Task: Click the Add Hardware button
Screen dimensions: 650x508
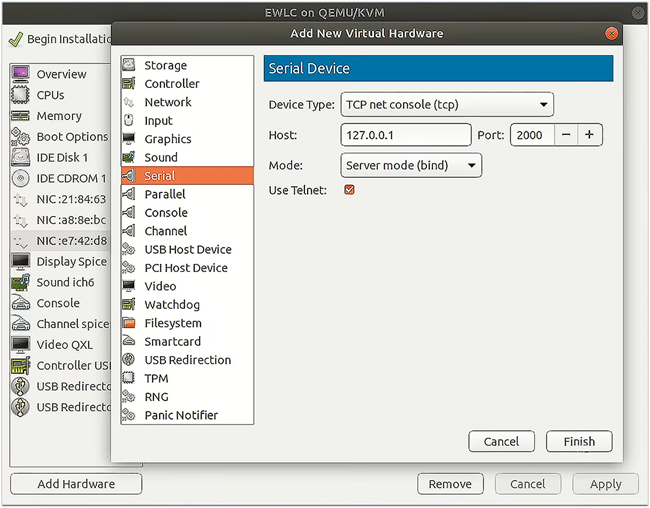Action: pyautogui.click(x=76, y=484)
